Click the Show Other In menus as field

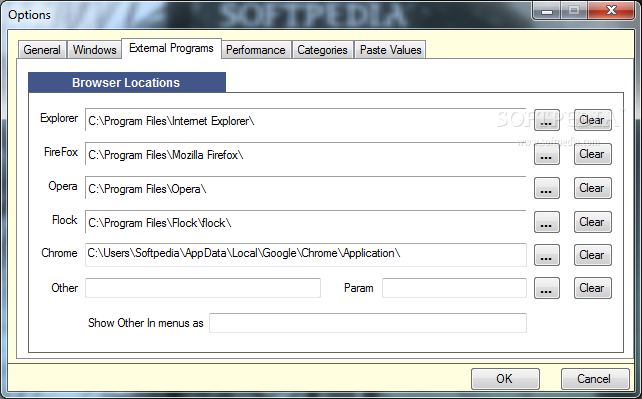point(368,323)
